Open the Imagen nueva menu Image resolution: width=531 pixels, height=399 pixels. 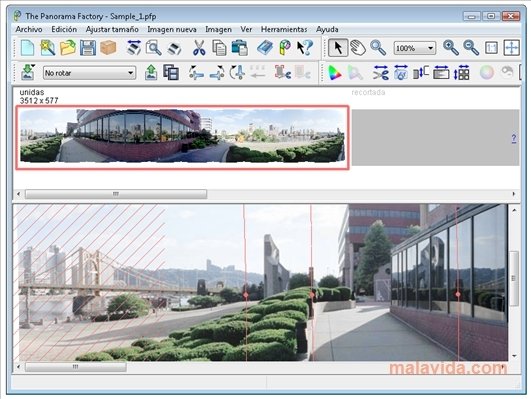(x=172, y=29)
